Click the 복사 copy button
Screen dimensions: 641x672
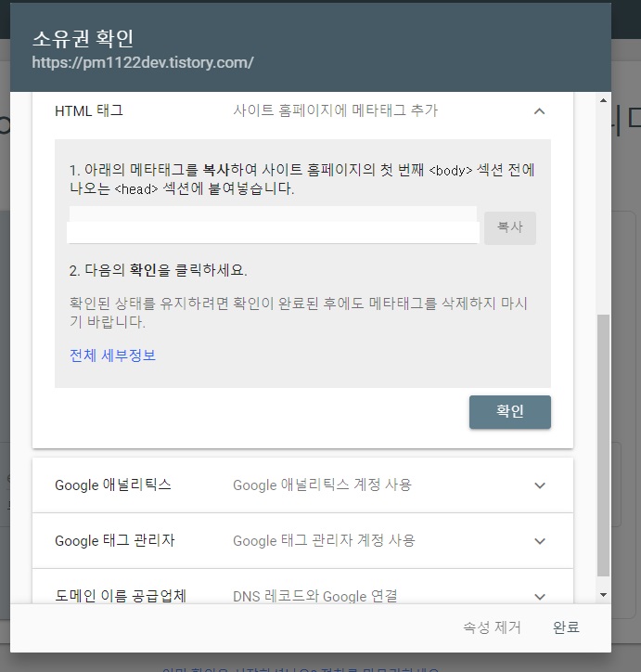(510, 228)
